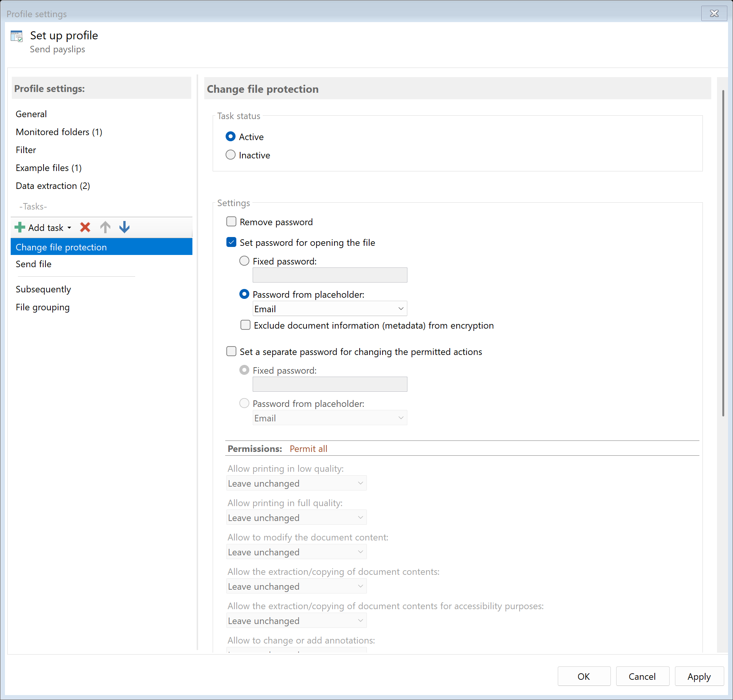This screenshot has height=700, width=733.
Task: Click the Set up profile icon
Action: coord(17,35)
